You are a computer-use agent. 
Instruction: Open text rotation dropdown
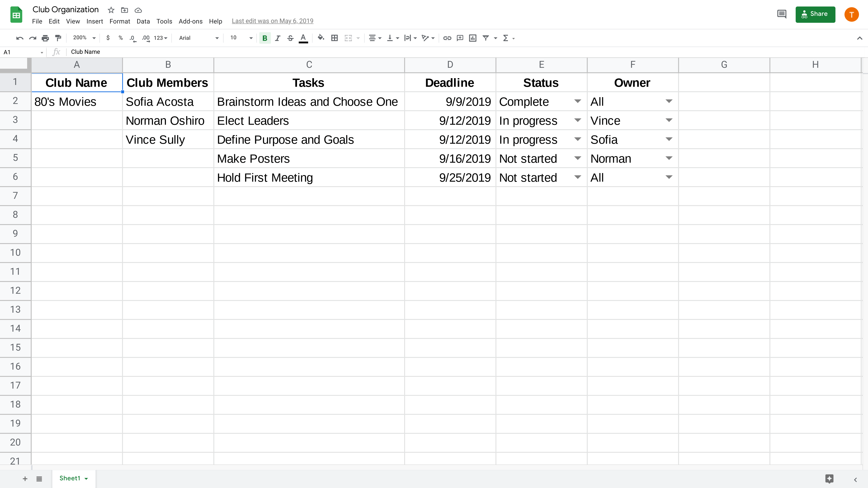428,38
